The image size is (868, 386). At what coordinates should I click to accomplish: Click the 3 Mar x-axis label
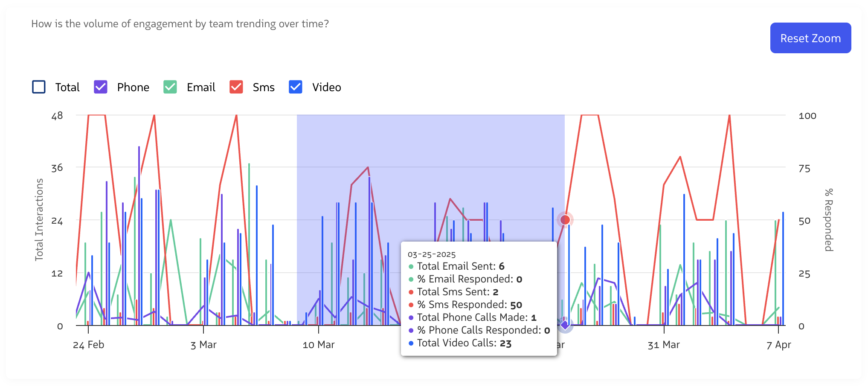click(203, 345)
